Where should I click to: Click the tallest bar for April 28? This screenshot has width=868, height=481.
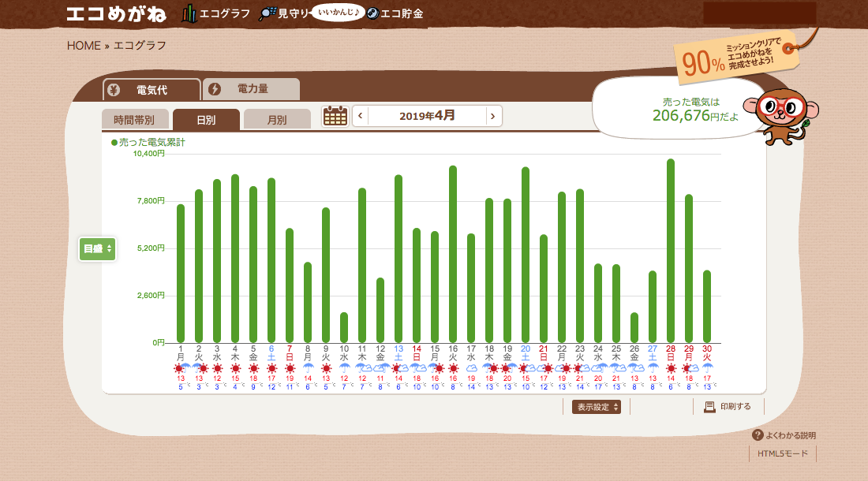[x=671, y=251]
